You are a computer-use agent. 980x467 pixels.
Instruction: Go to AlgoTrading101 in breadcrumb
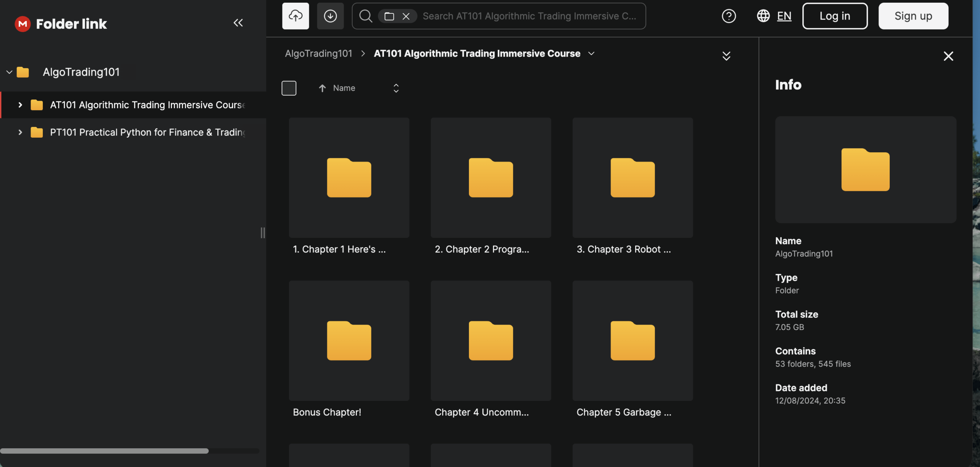click(318, 54)
